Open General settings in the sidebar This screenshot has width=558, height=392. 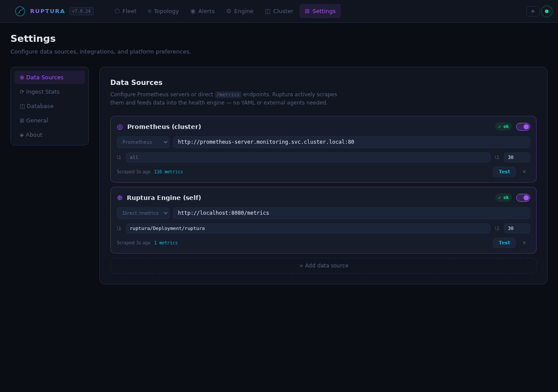pyautogui.click(x=50, y=121)
